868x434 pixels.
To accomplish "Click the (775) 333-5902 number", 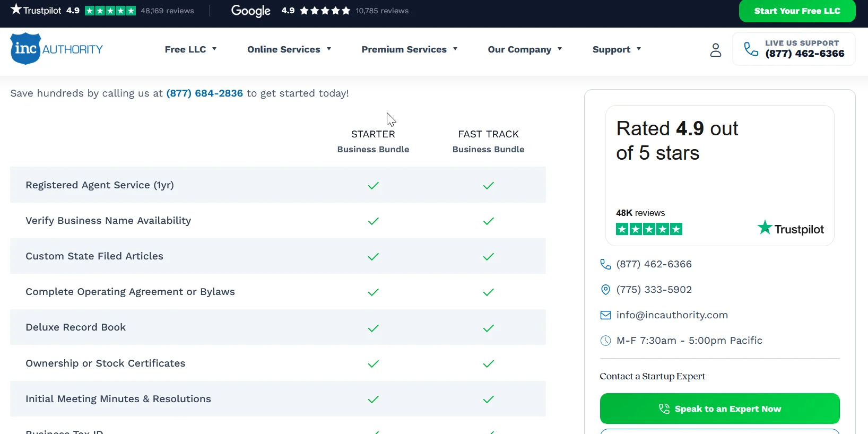I will 654,290.
